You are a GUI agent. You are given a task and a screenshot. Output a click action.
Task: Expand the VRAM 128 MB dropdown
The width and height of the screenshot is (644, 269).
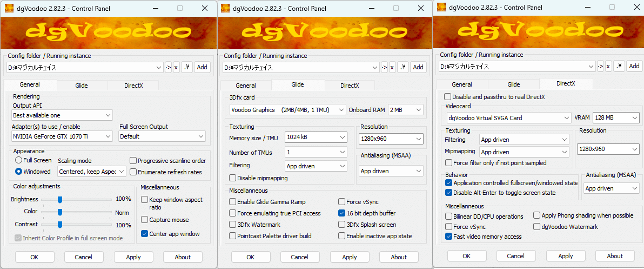click(616, 118)
